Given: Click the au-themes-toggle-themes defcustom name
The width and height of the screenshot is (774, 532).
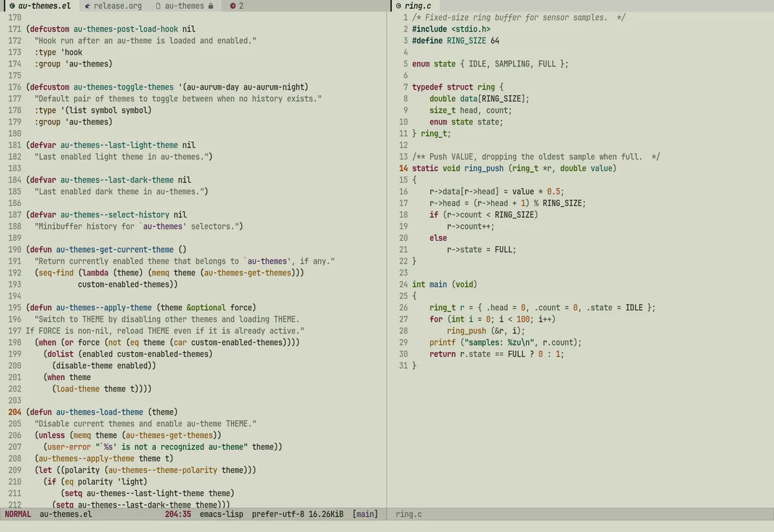Looking at the screenshot, I should tap(123, 87).
